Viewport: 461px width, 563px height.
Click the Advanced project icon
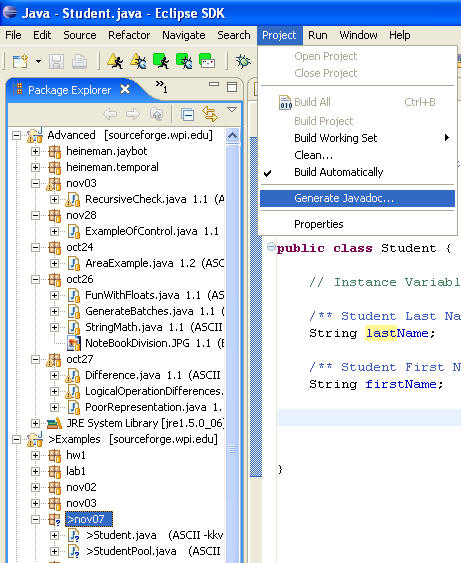pyautogui.click(x=35, y=135)
